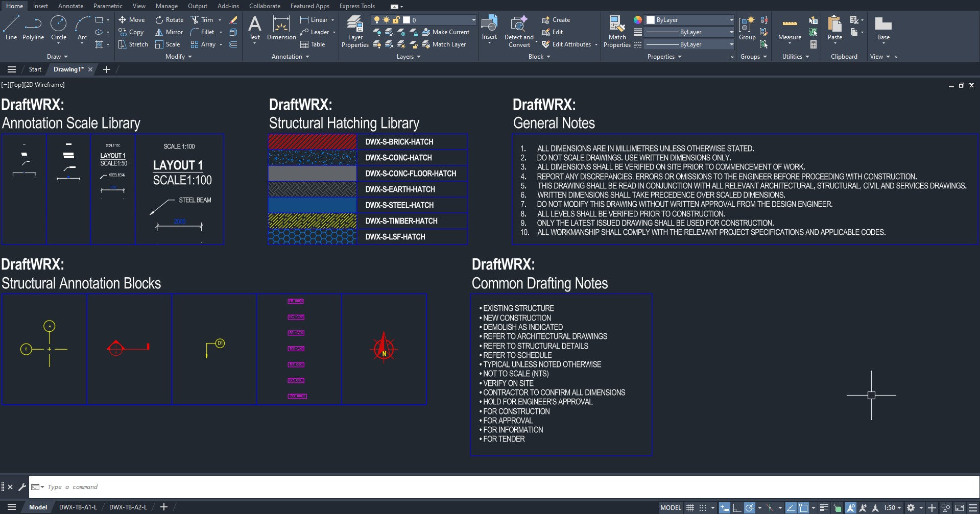980x514 pixels.
Task: Expand the Properties panel
Action: [664, 57]
